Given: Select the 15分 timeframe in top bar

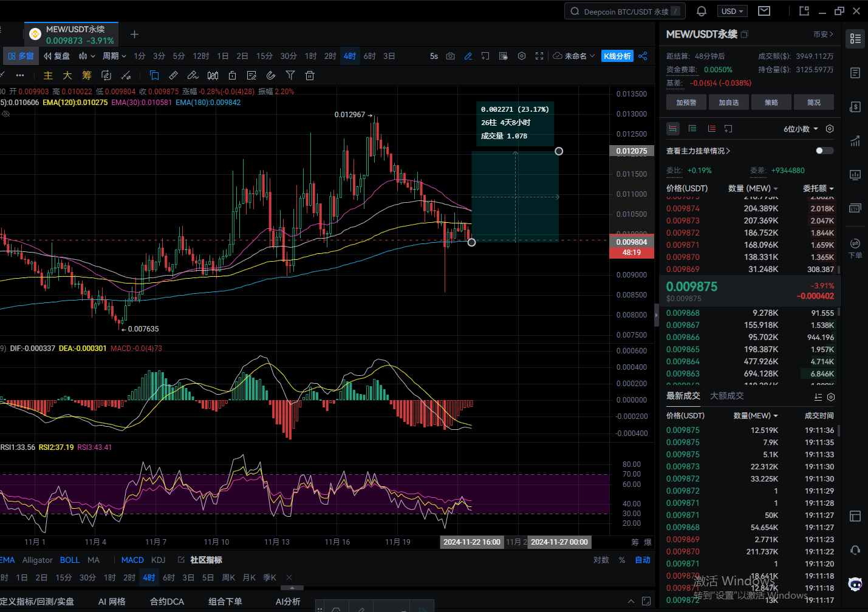Looking at the screenshot, I should point(264,56).
